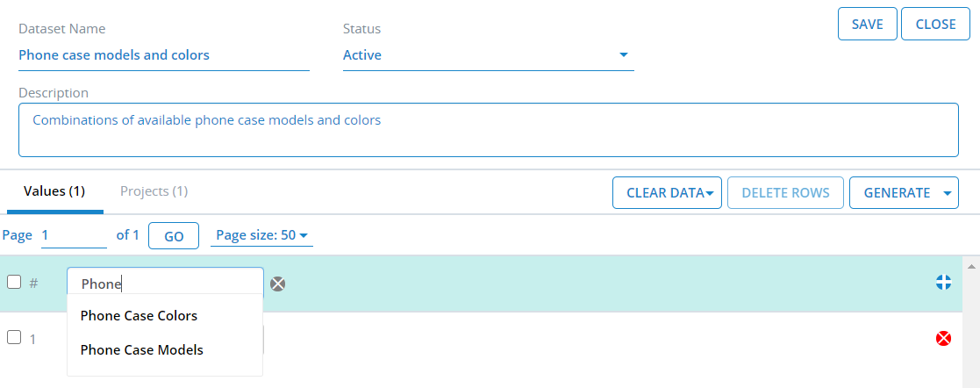Click the page number input field
The image size is (980, 388).
pyautogui.click(x=74, y=235)
